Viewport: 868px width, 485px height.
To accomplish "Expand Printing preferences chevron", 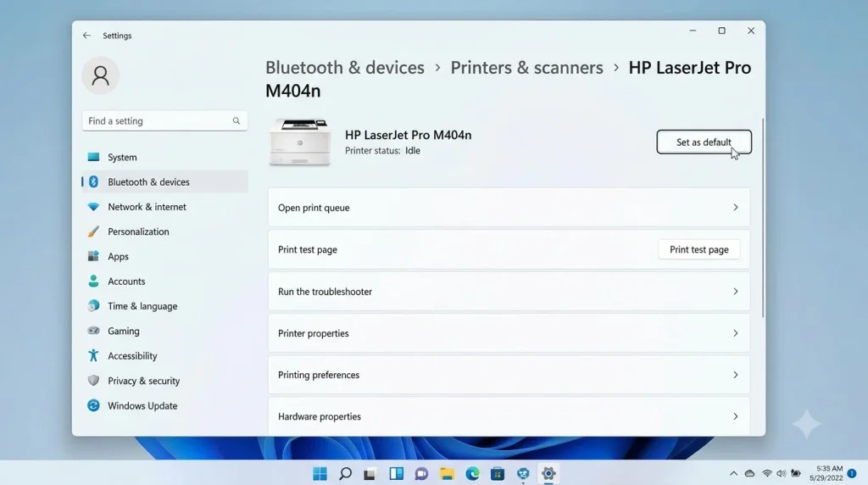I will (x=736, y=375).
